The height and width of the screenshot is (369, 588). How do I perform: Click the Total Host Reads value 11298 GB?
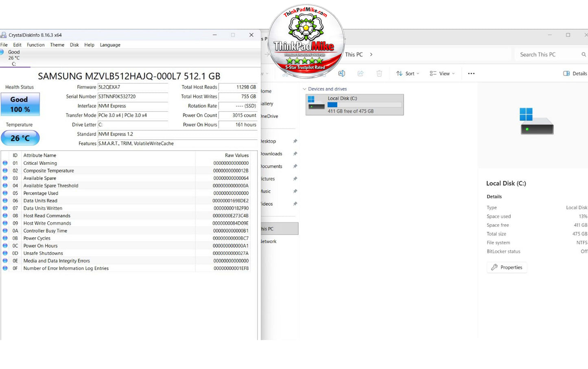pyautogui.click(x=238, y=87)
